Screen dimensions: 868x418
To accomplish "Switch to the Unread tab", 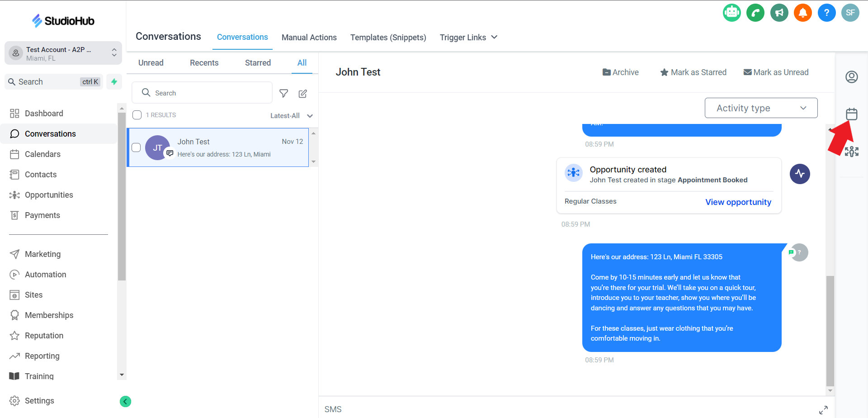I will (x=151, y=63).
